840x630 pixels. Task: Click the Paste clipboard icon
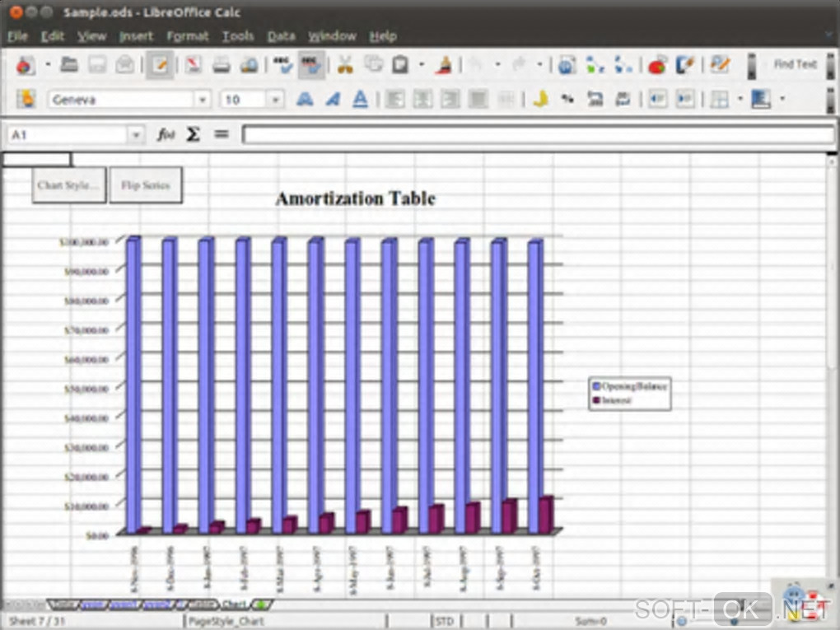400,65
